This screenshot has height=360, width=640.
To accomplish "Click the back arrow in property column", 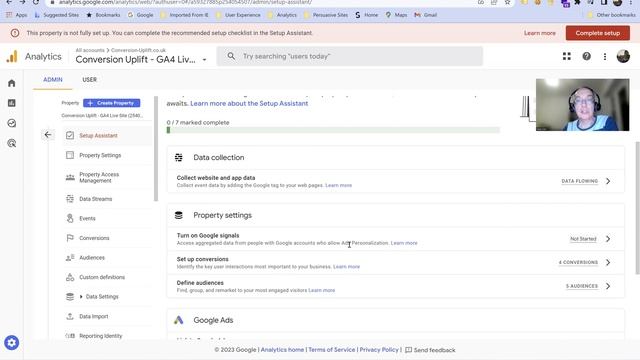I will point(48,135).
